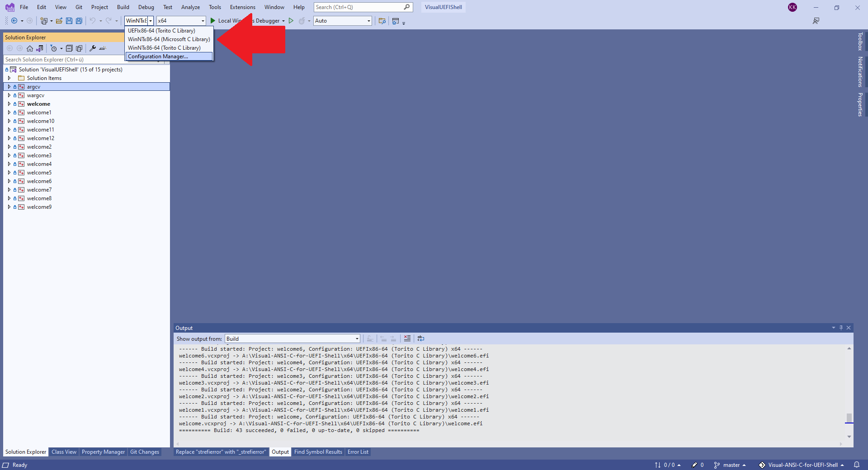The height and width of the screenshot is (470, 868).
Task: Switch to the Git Changes tab
Action: 145,452
